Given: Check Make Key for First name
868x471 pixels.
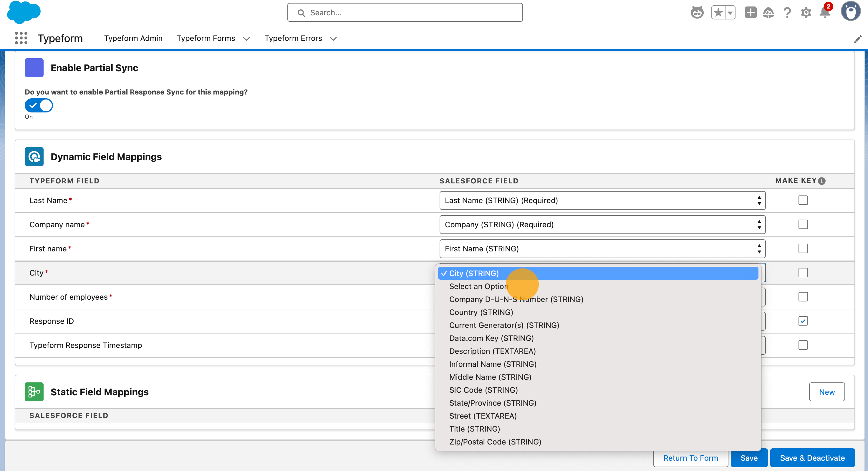Looking at the screenshot, I should click(803, 249).
